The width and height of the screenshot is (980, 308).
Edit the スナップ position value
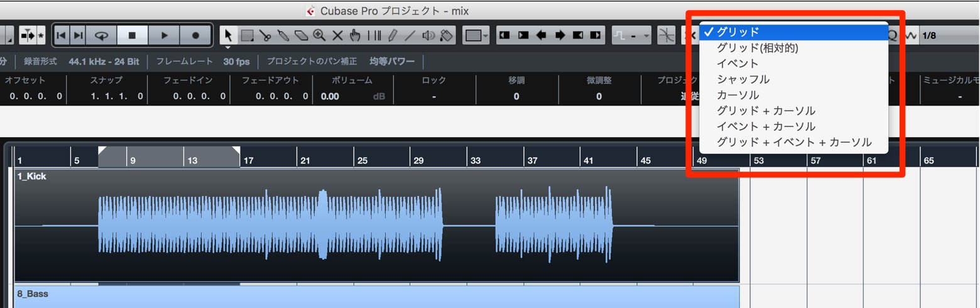(x=117, y=96)
